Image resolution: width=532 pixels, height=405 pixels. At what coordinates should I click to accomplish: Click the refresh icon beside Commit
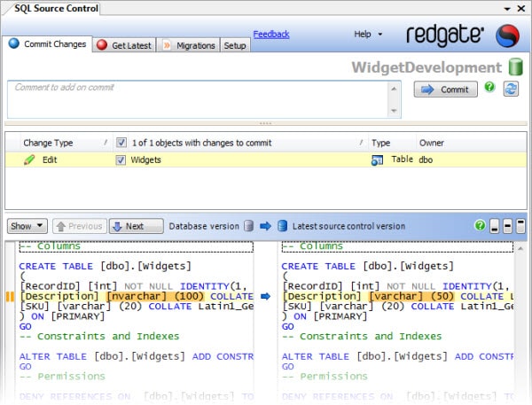pyautogui.click(x=511, y=89)
